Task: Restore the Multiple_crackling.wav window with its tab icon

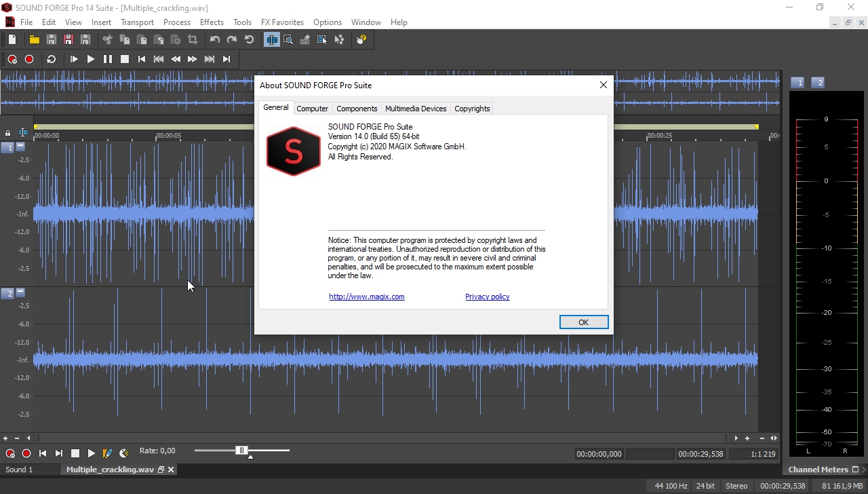Action: click(161, 470)
